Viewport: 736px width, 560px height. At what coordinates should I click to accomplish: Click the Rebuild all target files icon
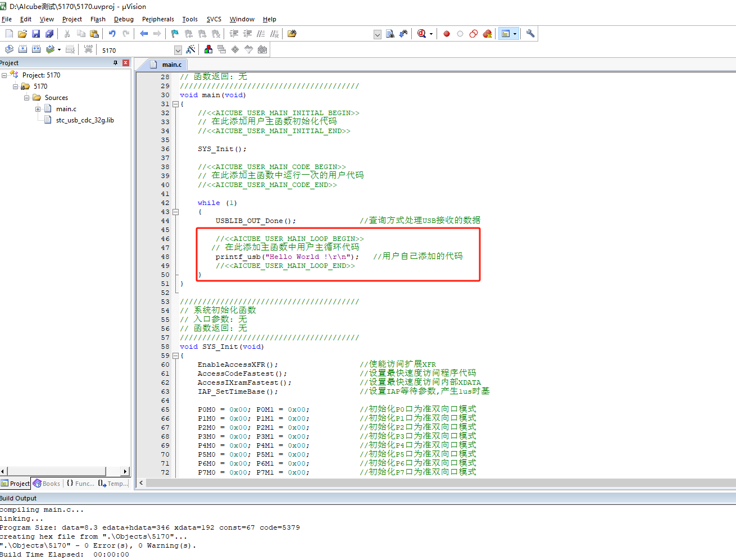click(37, 49)
